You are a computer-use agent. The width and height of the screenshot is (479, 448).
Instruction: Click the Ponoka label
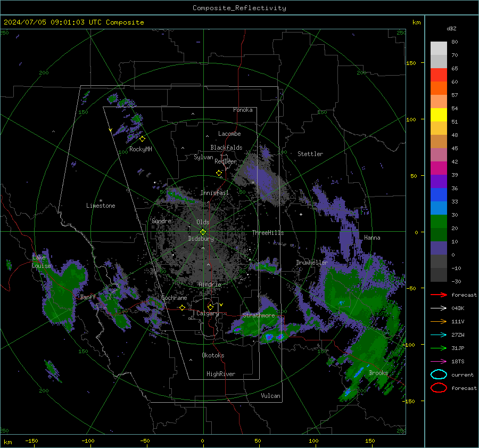(243, 110)
